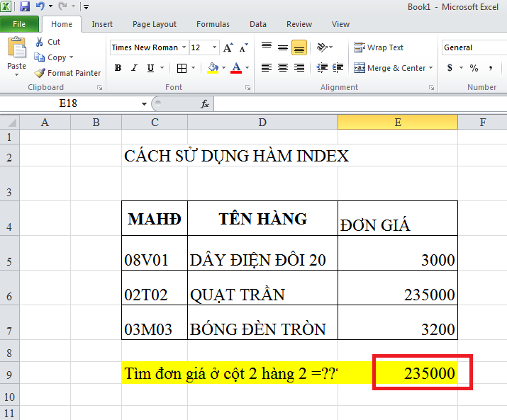Open the File tab
Screen dimensions: 507x420
pyautogui.click(x=19, y=24)
